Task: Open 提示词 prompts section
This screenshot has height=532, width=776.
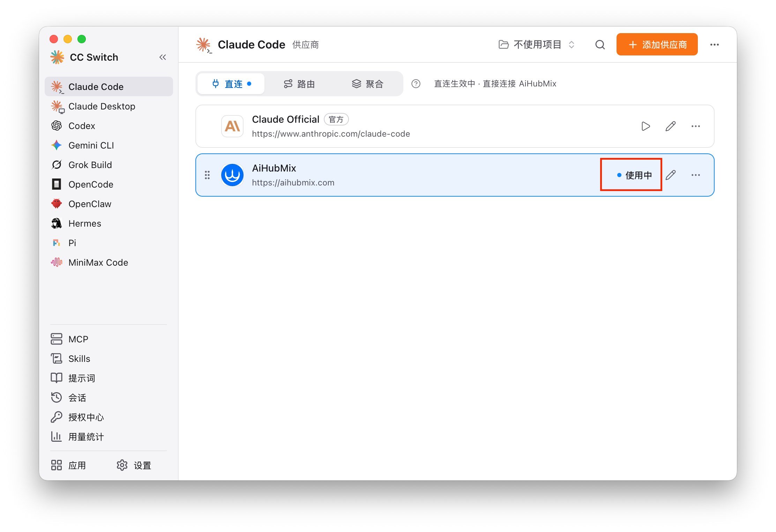Action: (x=109, y=378)
